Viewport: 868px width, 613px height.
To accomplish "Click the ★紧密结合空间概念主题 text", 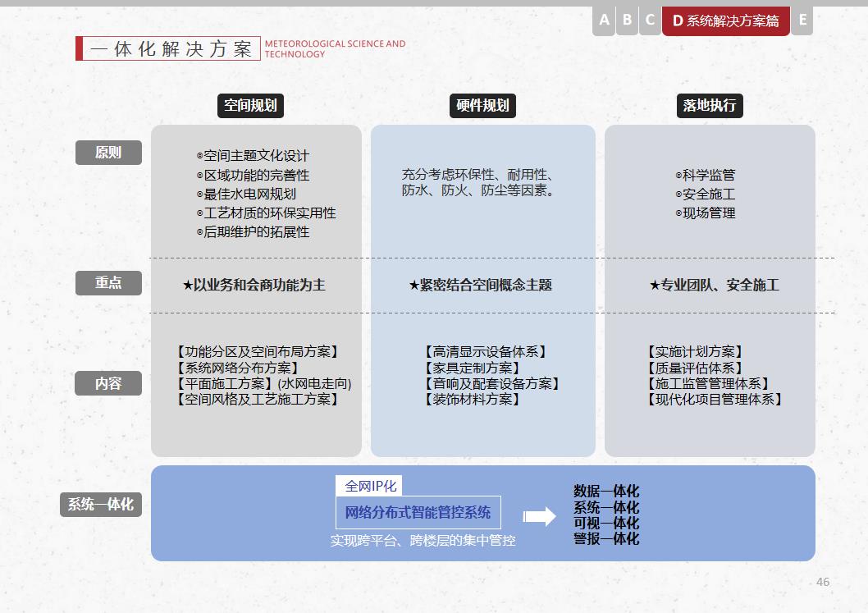I will tap(481, 286).
